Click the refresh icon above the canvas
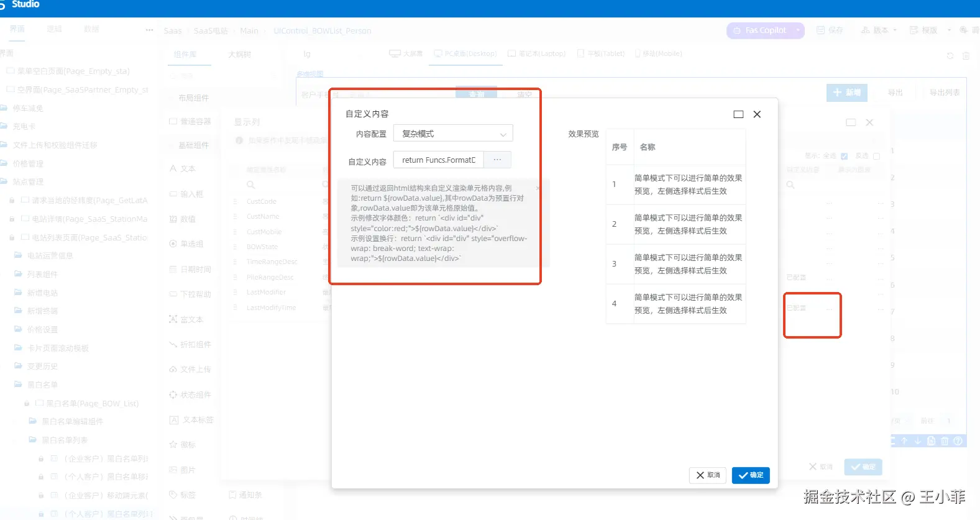Image resolution: width=980 pixels, height=520 pixels. [x=950, y=55]
